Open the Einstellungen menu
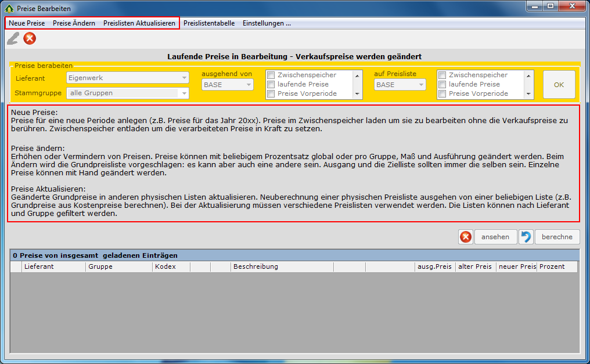590x364 pixels. click(267, 23)
